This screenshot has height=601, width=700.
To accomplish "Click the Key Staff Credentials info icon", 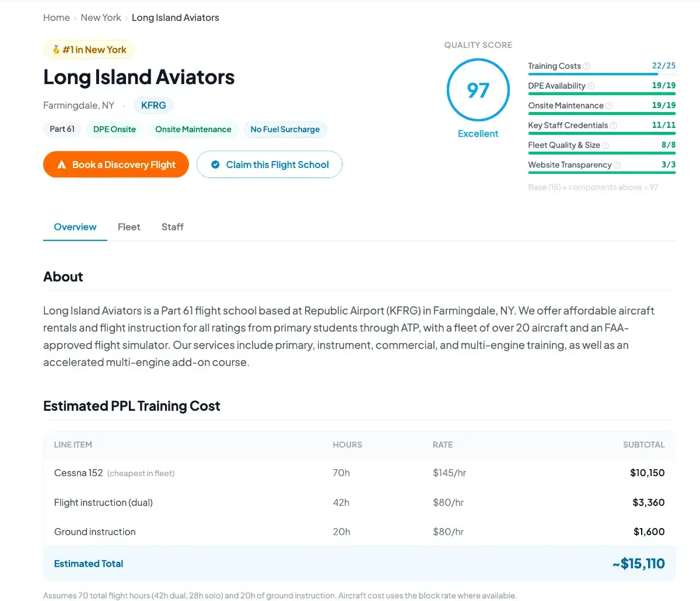I will (614, 126).
